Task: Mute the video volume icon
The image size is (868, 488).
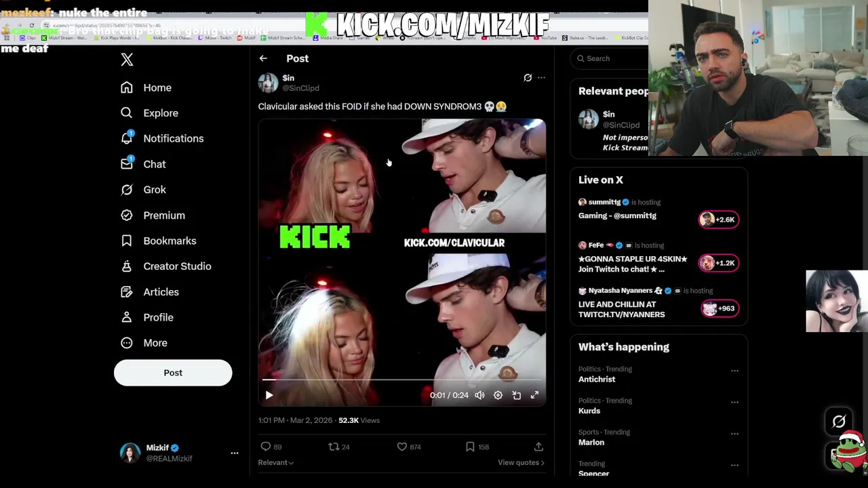Action: tap(479, 395)
